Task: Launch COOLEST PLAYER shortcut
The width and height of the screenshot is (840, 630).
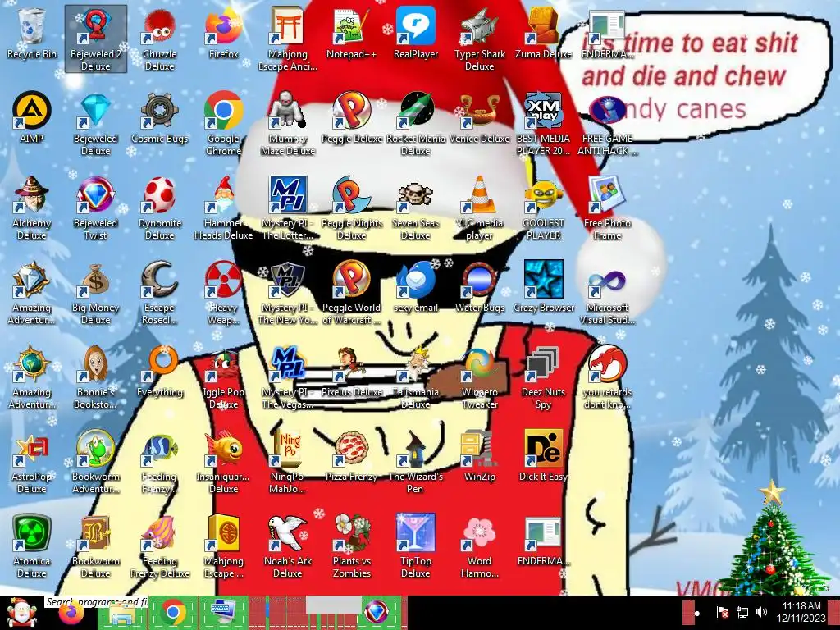Action: [543, 208]
